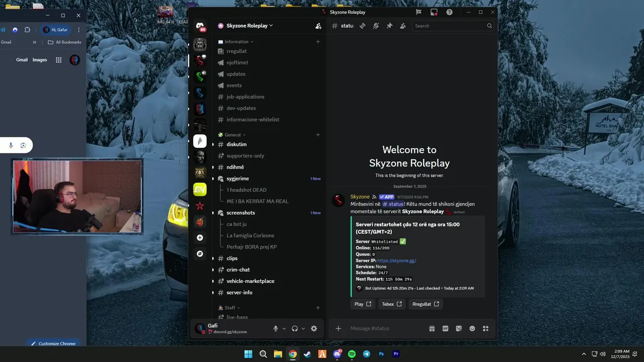Click the Discord Search field
This screenshot has width=644, height=362.
pos(454,26)
